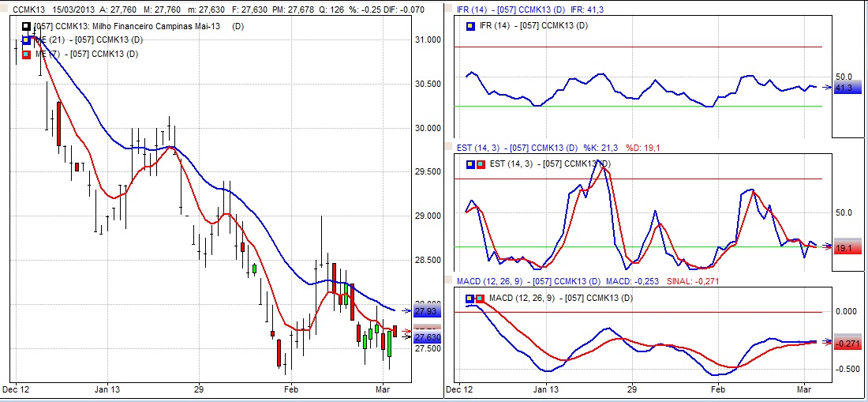Click the black CCMK13 price series legend icon
Screen dimensions: 868x402
[26, 26]
